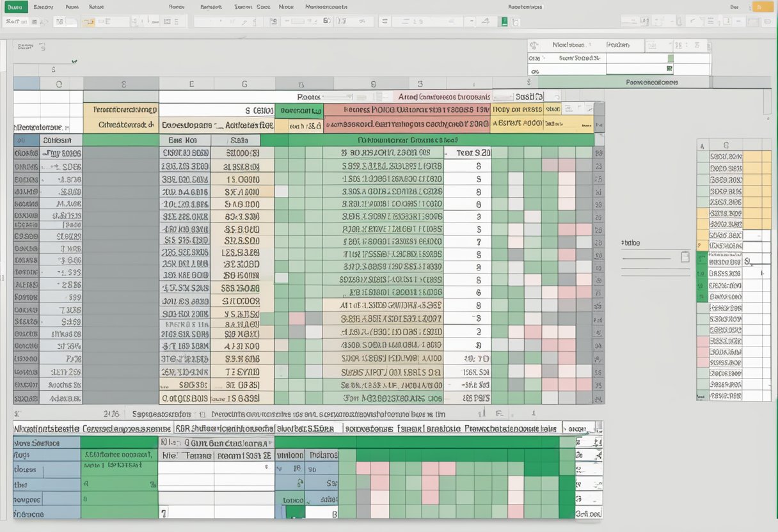The width and height of the screenshot is (778, 532).
Task: Open the font size dropdown
Action: point(72,21)
